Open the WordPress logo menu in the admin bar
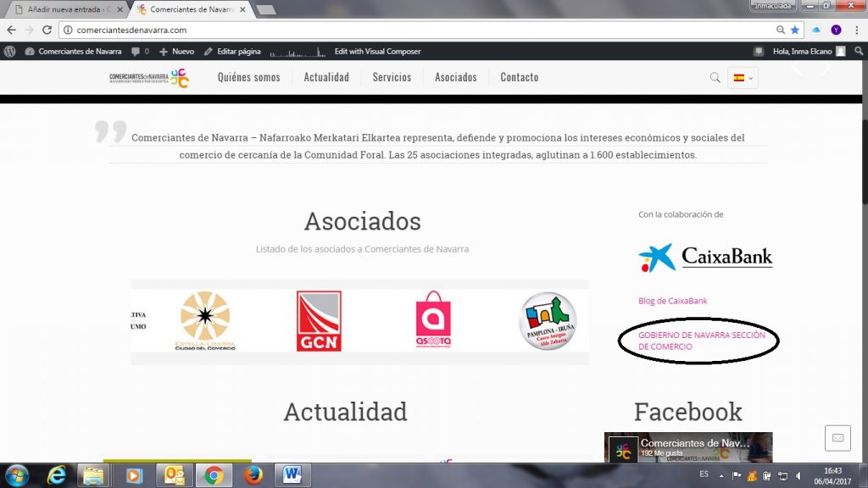 click(10, 51)
